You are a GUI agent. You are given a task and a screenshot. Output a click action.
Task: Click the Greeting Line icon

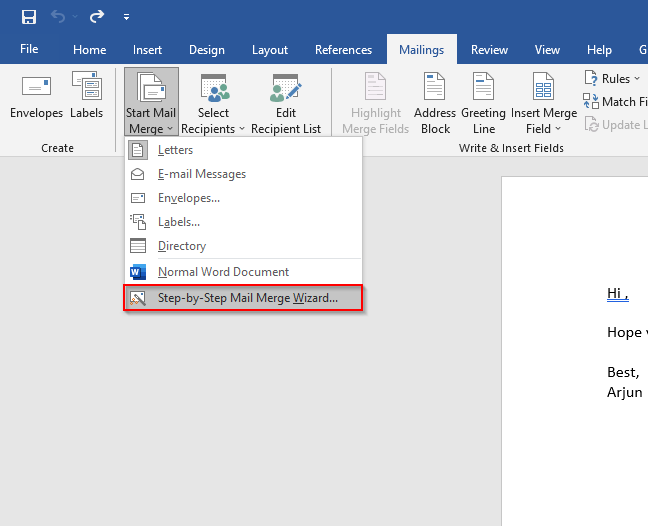coord(484,90)
